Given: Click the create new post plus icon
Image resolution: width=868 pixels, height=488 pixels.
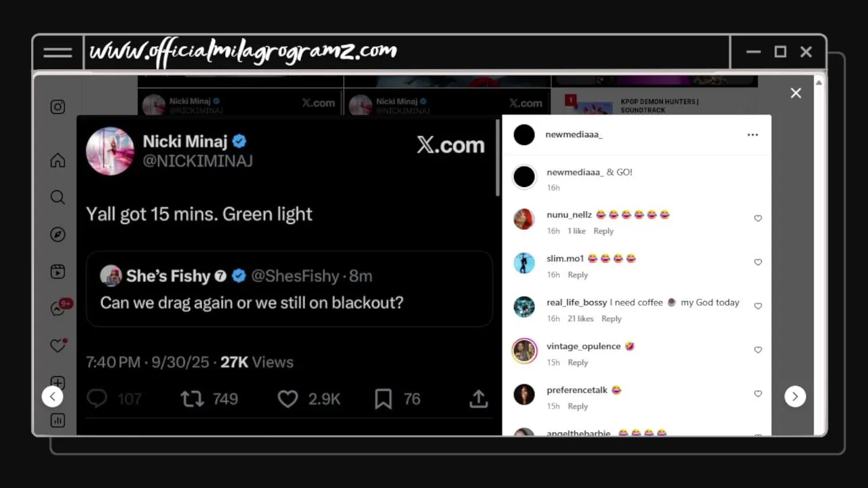Looking at the screenshot, I should 58,383.
